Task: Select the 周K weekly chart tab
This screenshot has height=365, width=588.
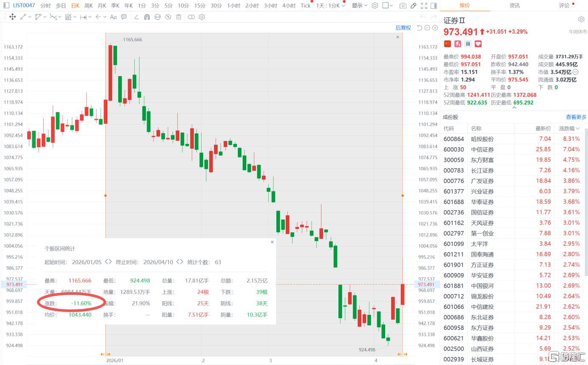Action: coord(88,6)
